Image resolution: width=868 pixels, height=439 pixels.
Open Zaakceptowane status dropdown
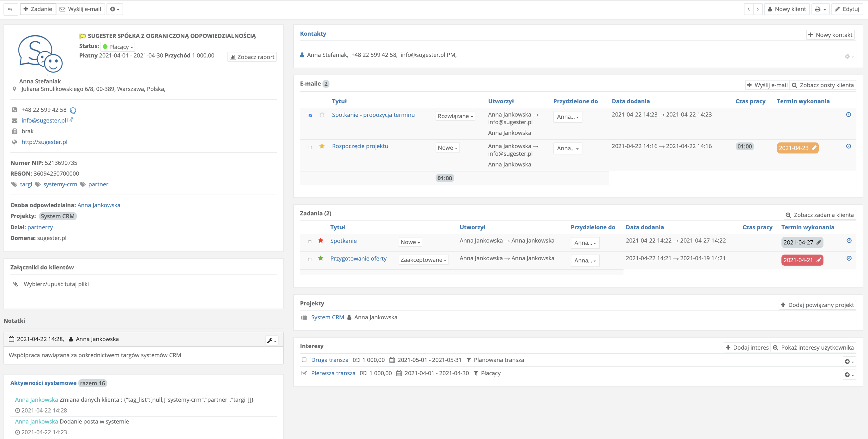click(423, 260)
